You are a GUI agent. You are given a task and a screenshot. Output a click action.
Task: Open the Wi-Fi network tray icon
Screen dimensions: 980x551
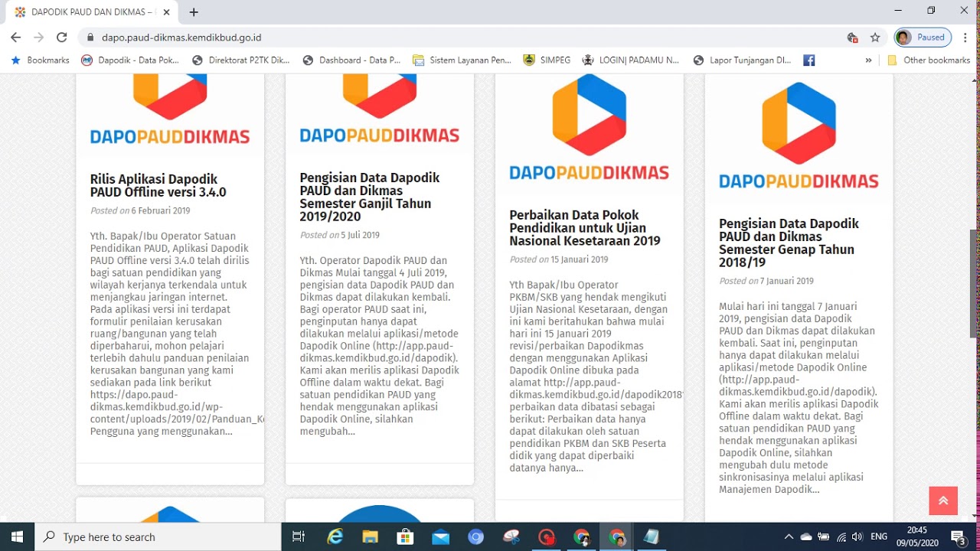coord(841,537)
